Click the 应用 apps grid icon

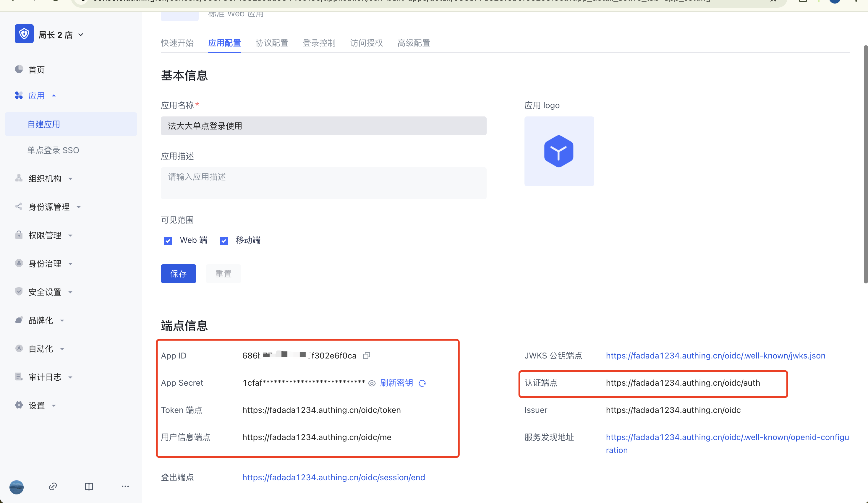(19, 95)
